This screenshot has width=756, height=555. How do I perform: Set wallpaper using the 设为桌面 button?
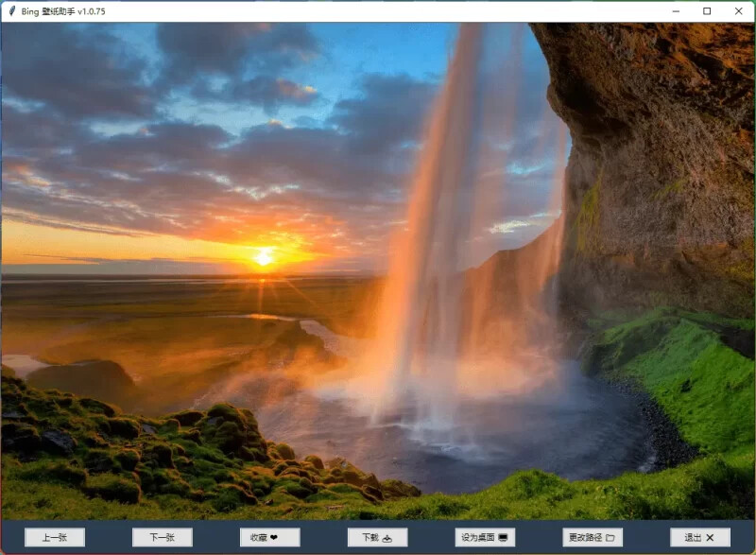(485, 537)
